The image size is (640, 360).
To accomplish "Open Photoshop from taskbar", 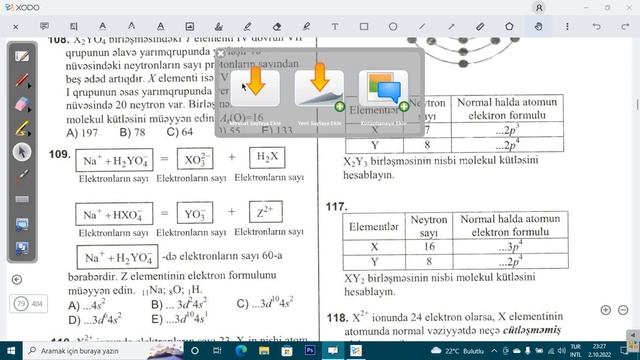I will pyautogui.click(x=310, y=351).
